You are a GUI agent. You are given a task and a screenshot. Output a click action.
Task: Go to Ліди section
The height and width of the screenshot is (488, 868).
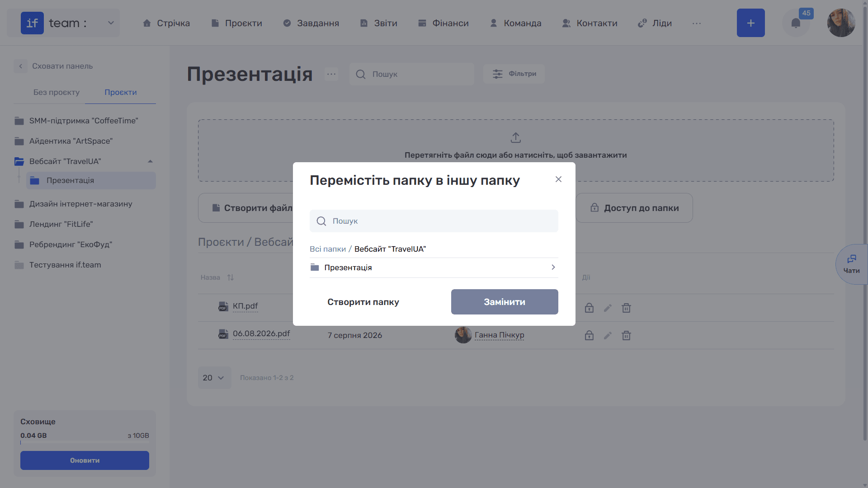coord(655,23)
